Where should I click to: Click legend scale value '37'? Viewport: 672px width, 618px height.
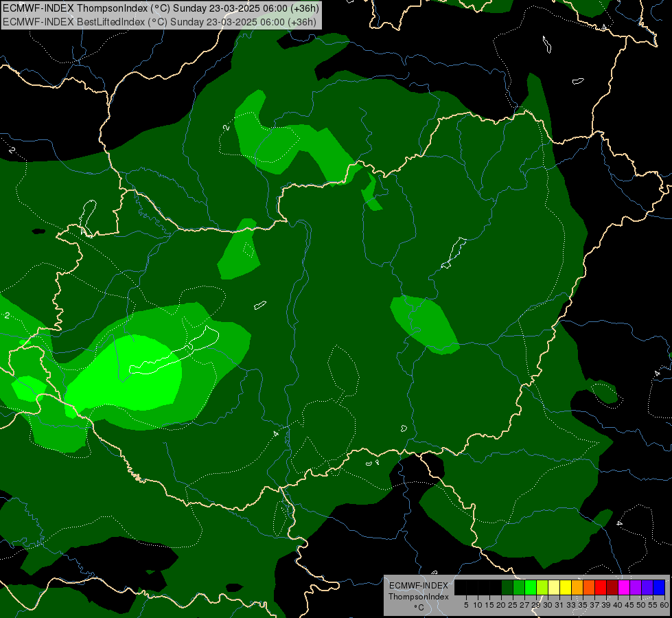tap(594, 605)
